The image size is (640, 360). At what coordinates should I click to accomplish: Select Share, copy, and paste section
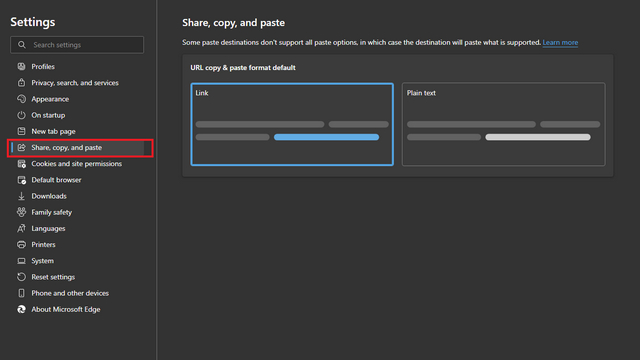coord(77,147)
